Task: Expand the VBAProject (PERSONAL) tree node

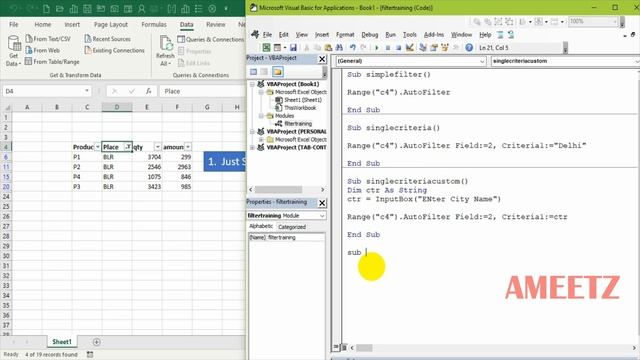Action: pos(252,132)
